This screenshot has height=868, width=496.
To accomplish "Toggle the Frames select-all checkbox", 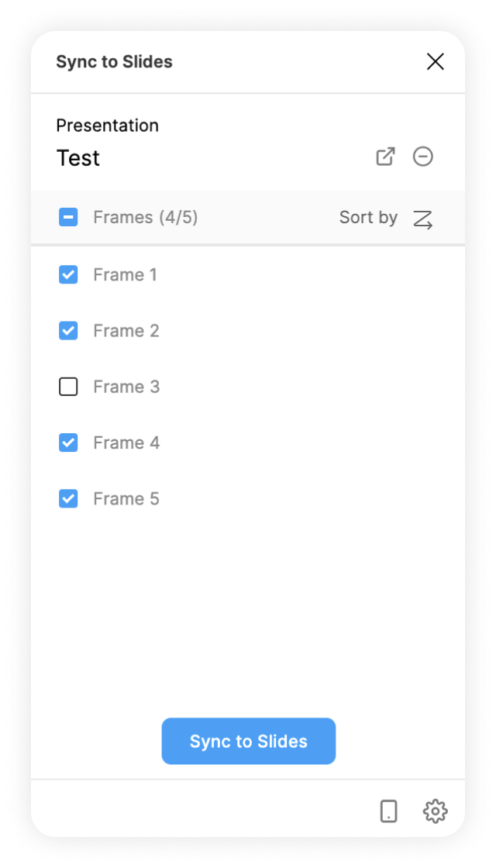I will [x=68, y=218].
